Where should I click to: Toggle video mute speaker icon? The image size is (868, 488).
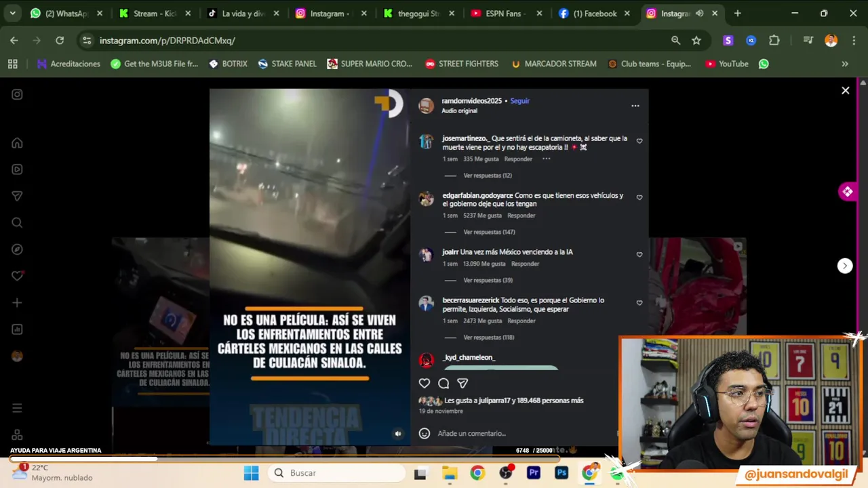[398, 434]
